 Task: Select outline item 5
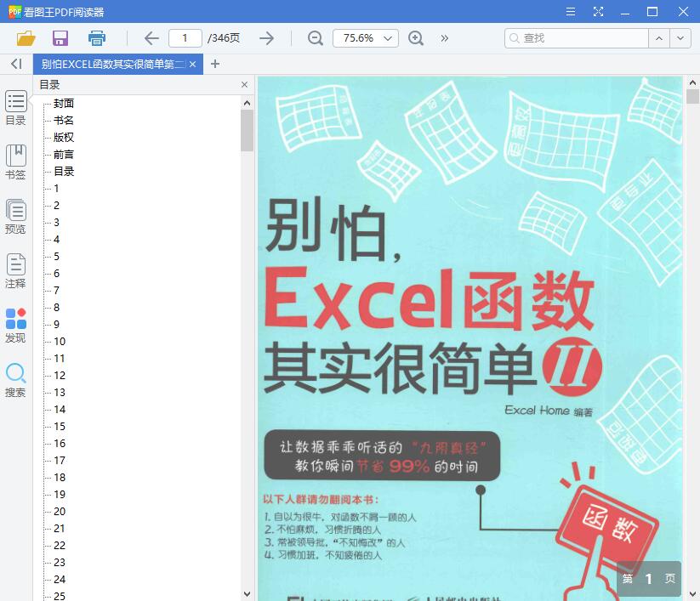57,256
